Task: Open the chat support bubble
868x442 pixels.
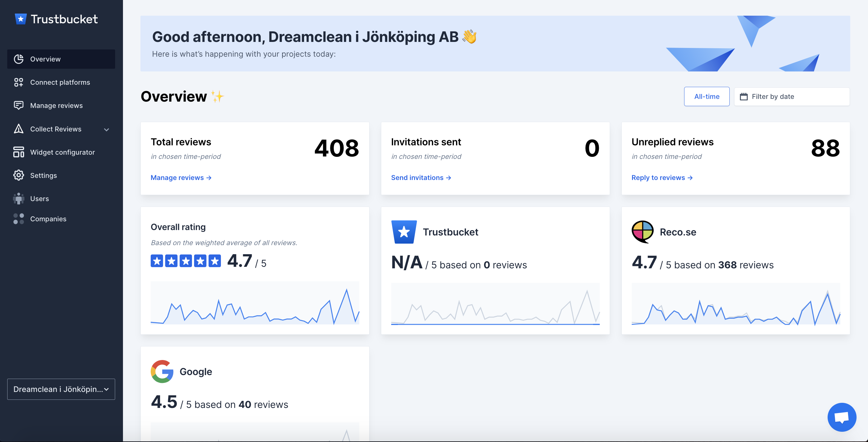Action: click(841, 417)
